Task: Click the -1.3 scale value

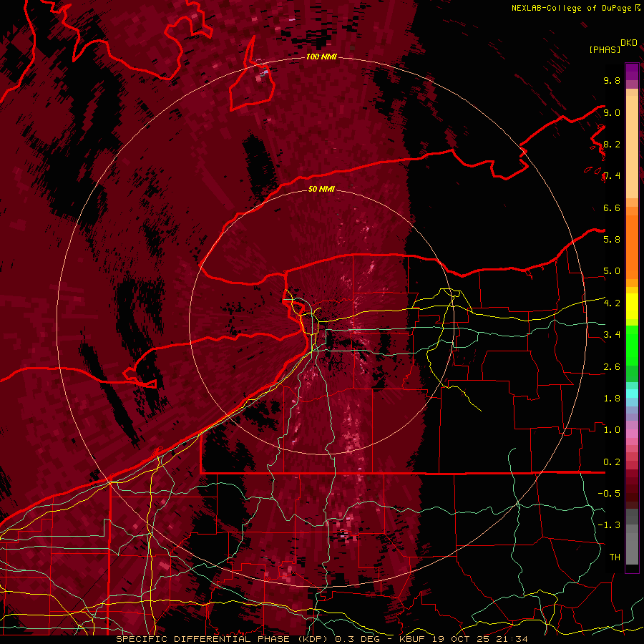Action: coord(609,525)
